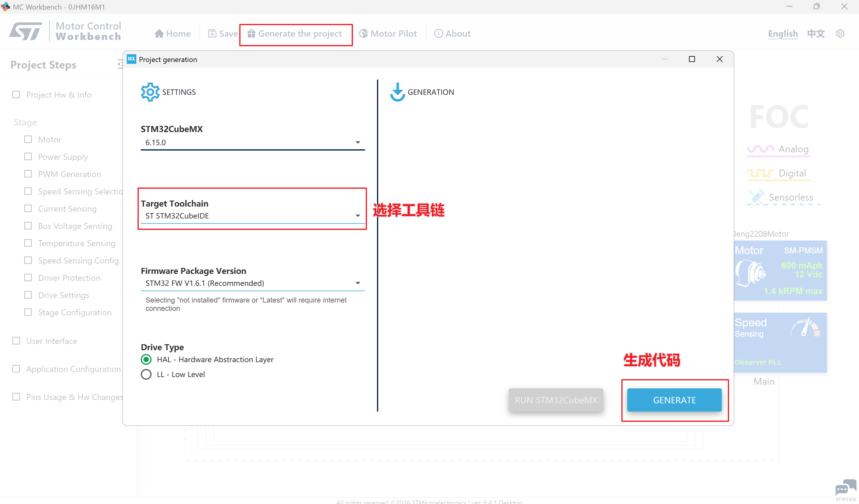Select LL - Low Level drive type
Image resolution: width=859 pixels, height=504 pixels.
pyautogui.click(x=146, y=374)
